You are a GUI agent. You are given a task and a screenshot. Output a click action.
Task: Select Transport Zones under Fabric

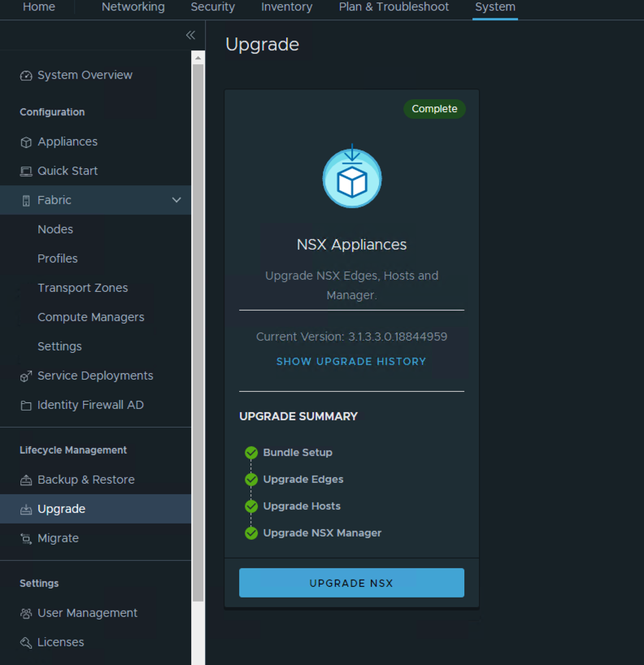point(83,288)
